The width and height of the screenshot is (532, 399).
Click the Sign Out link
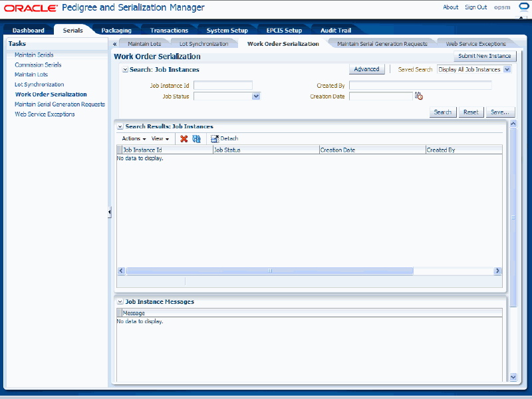[x=475, y=7]
